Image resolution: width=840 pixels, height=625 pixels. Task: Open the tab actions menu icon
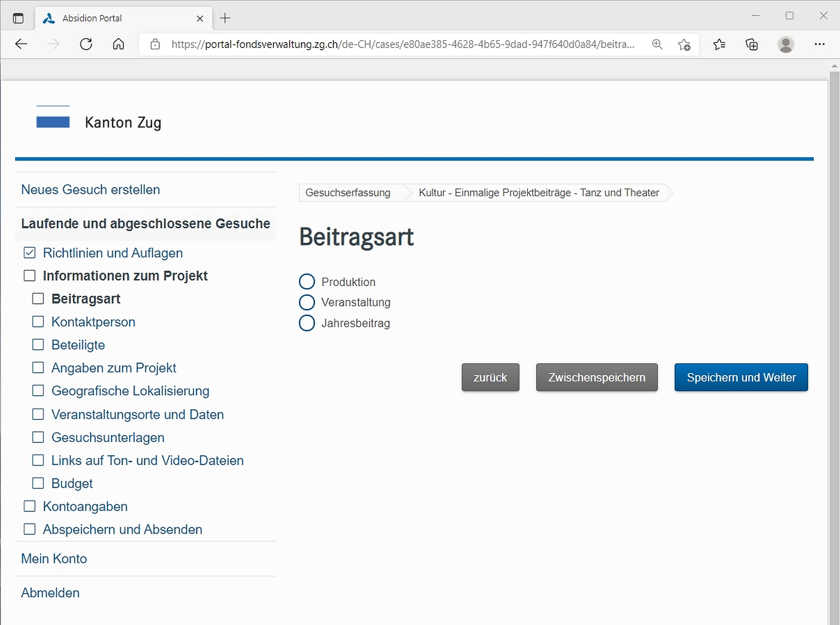point(18,18)
